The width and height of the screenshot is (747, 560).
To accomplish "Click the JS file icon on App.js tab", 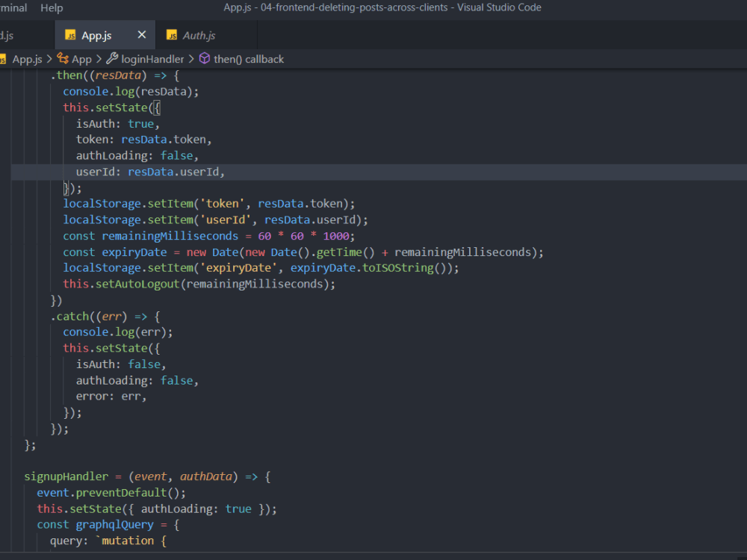I will tap(70, 35).
